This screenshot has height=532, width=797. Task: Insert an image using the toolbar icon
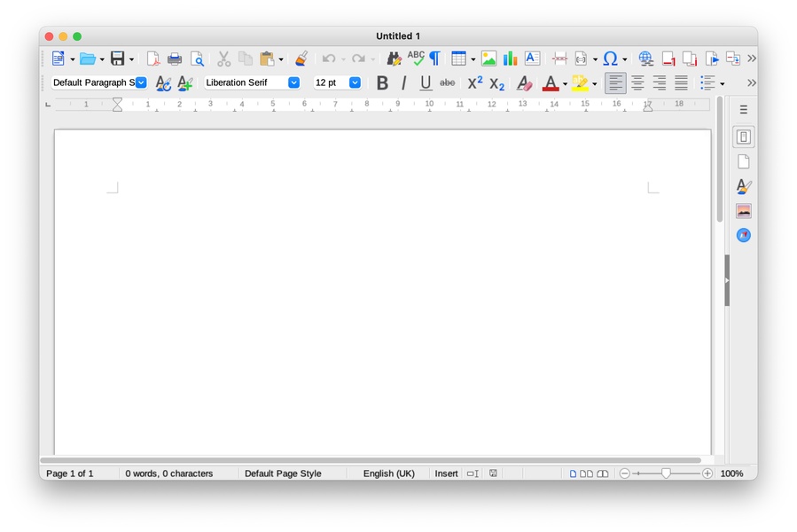pos(488,59)
